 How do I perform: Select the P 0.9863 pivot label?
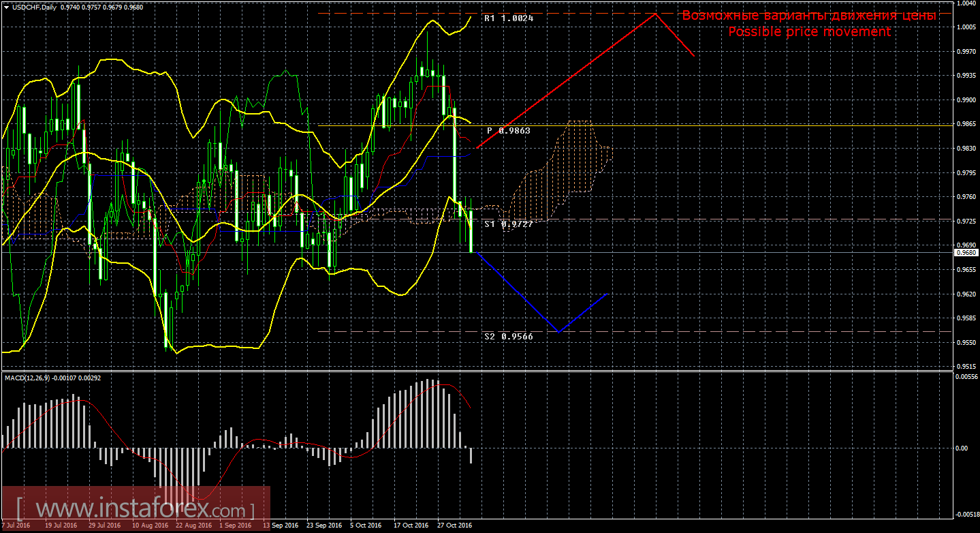coord(508,130)
